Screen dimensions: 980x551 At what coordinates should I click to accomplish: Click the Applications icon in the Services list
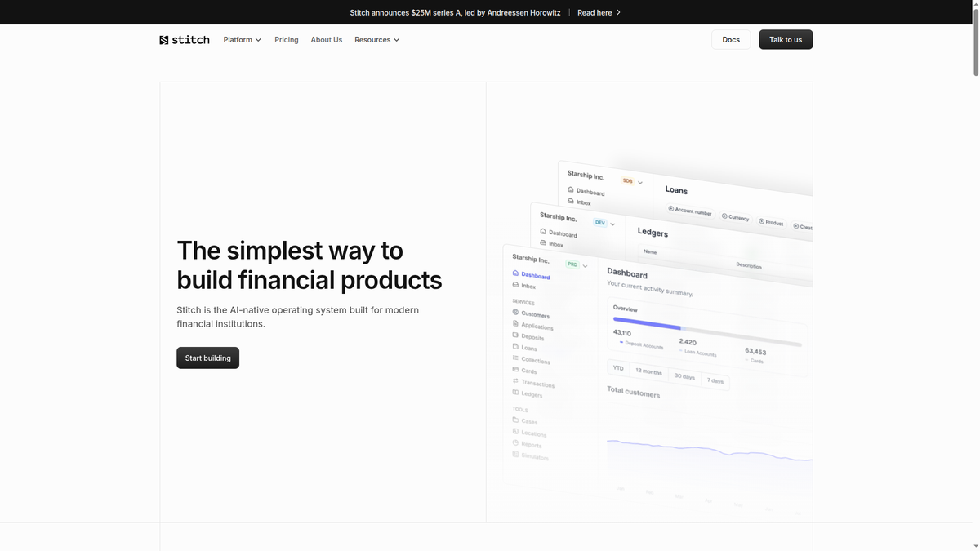(x=515, y=323)
